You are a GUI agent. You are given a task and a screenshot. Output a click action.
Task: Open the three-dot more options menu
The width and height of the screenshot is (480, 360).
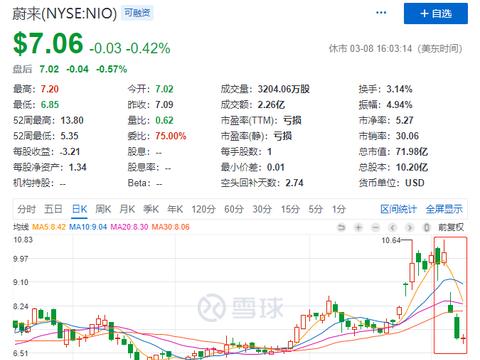(x=381, y=13)
